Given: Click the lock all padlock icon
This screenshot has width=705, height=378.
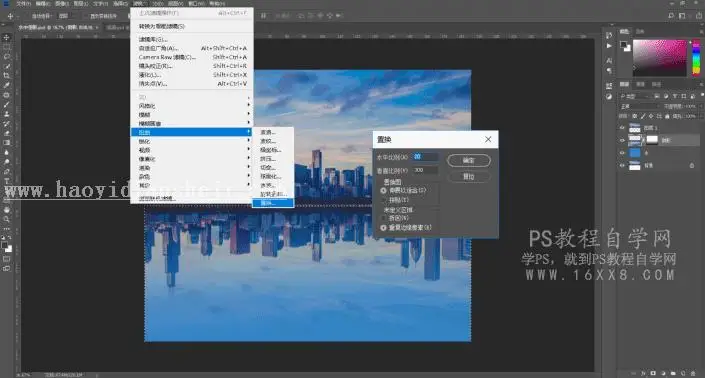Looking at the screenshot, I should (x=667, y=116).
